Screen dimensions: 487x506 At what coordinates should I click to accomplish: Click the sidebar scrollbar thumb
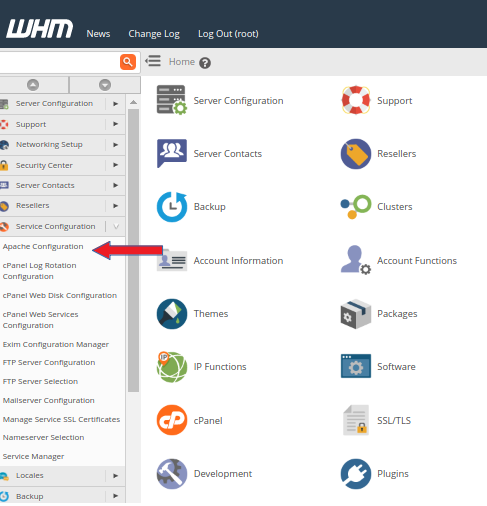click(x=133, y=250)
